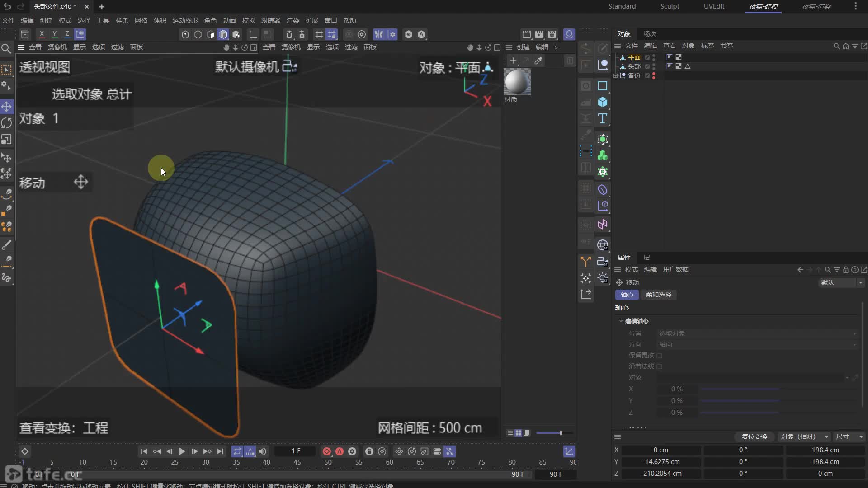Collapse the 建模轴心 section

point(621,321)
